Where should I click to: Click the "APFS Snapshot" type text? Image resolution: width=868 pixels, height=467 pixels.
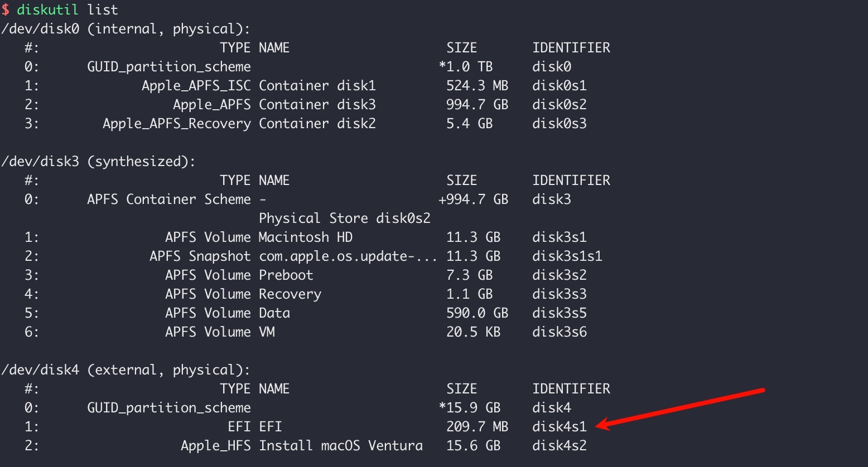coord(200,256)
